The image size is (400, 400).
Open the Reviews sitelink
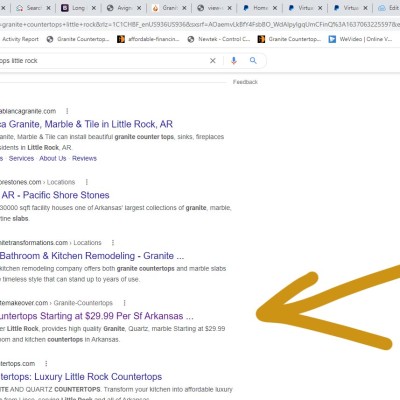click(84, 158)
